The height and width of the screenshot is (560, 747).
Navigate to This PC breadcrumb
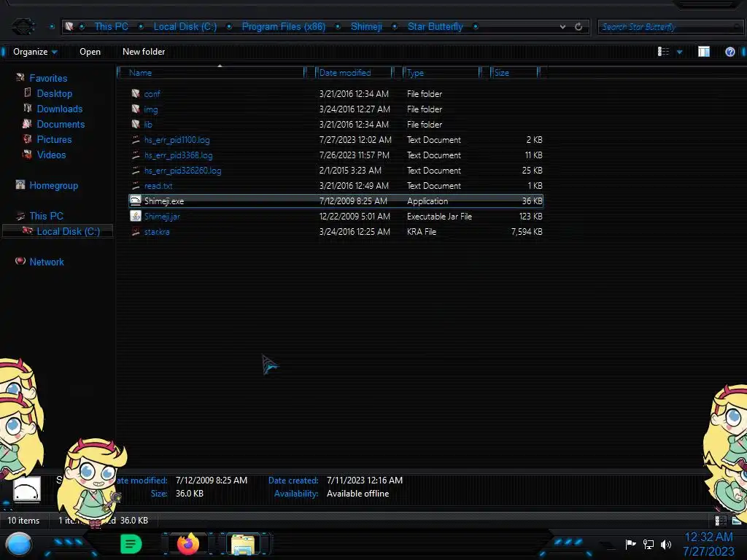[111, 27]
